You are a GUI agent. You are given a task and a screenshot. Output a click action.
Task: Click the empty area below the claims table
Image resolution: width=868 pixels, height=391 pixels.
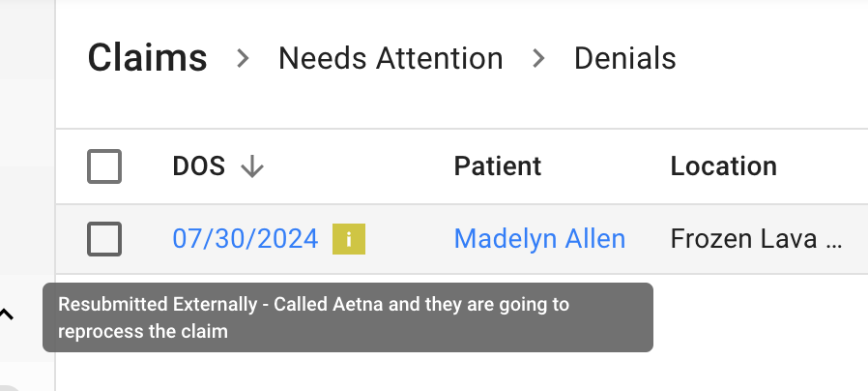[759, 333]
